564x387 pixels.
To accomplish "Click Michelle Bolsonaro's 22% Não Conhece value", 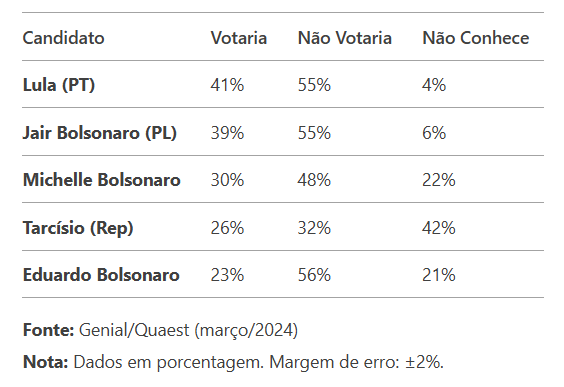I will pyautogui.click(x=439, y=179).
